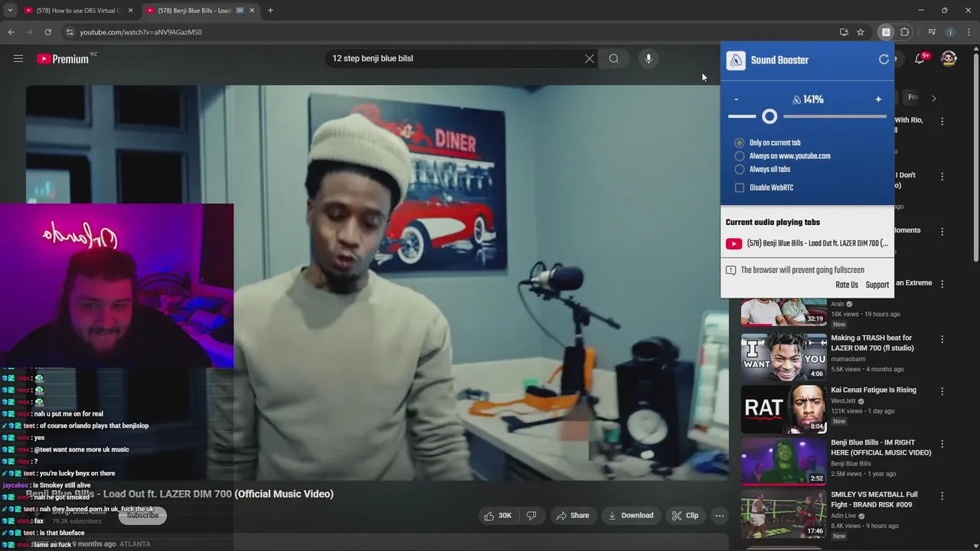980x551 pixels.
Task: Open the Chrome extensions puzzle icon
Action: tap(905, 32)
